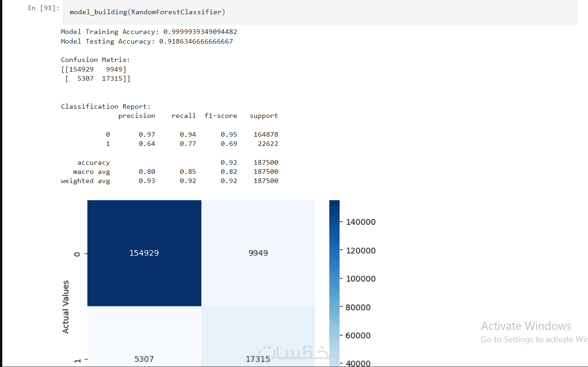Click class 1 recall value 0.77

coord(188,144)
